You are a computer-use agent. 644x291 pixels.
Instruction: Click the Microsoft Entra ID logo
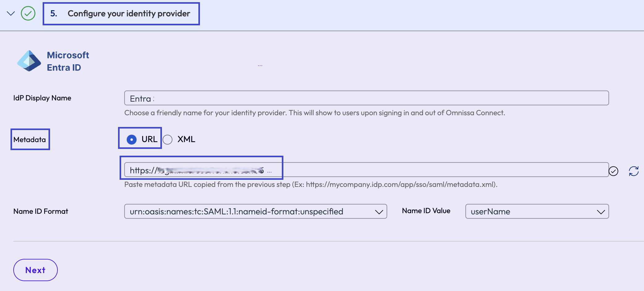[x=29, y=61]
